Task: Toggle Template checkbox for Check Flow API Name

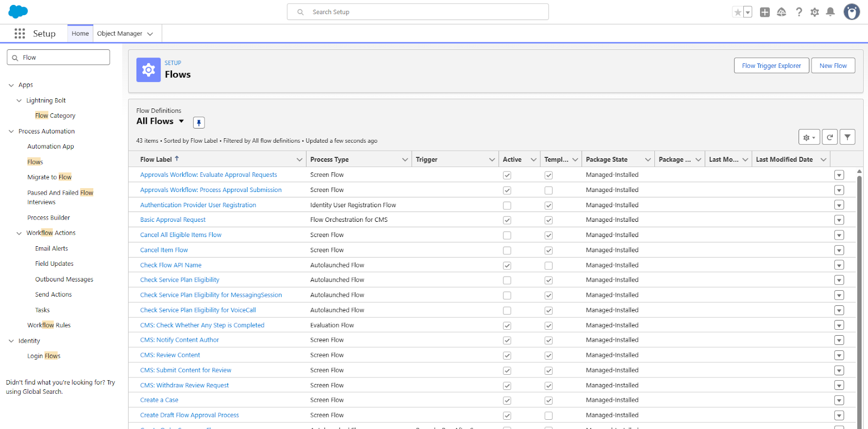Action: (548, 266)
